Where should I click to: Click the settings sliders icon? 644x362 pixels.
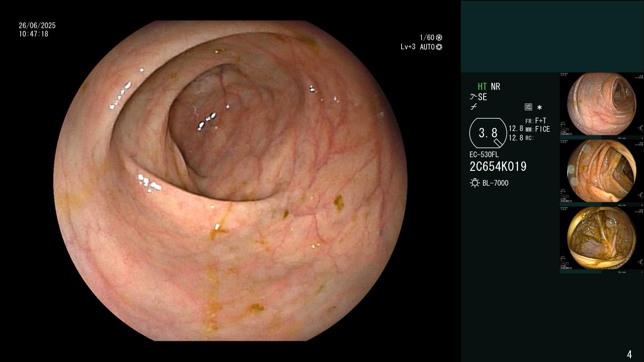pos(528,107)
